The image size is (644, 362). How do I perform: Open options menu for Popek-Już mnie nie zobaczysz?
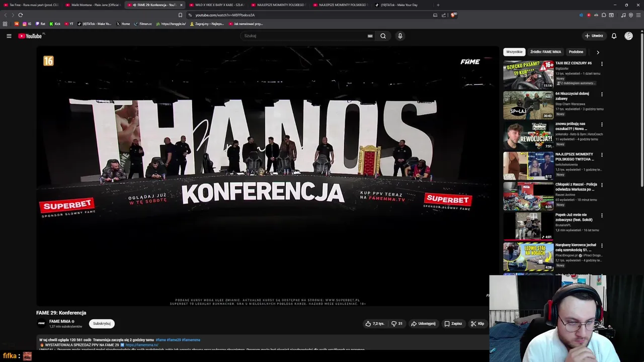click(602, 215)
